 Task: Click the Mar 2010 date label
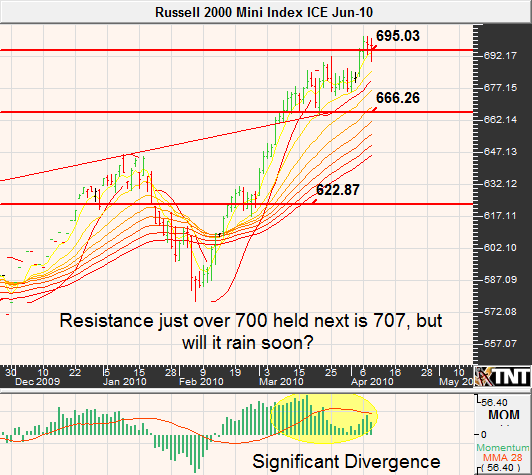click(281, 382)
